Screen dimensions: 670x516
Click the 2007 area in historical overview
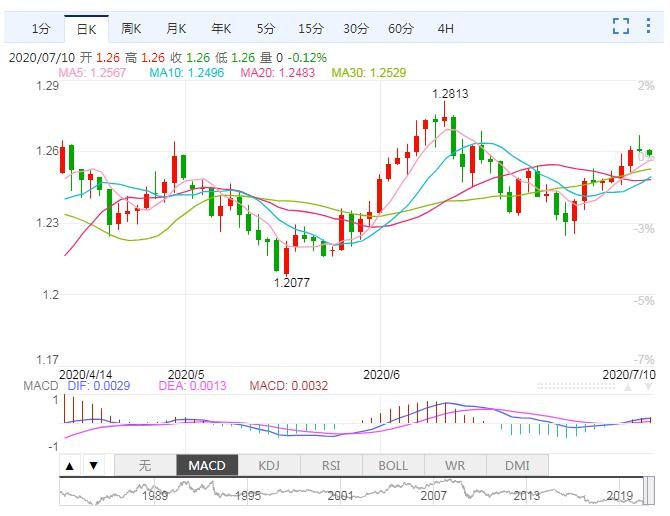pos(433,494)
